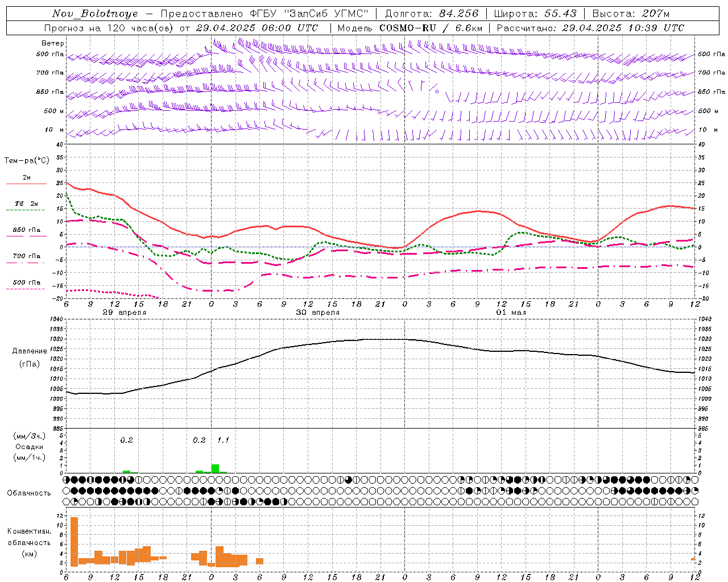The image size is (728, 582).
Task: Click the '850 гПа' temperature legend entry
Action: (x=27, y=230)
